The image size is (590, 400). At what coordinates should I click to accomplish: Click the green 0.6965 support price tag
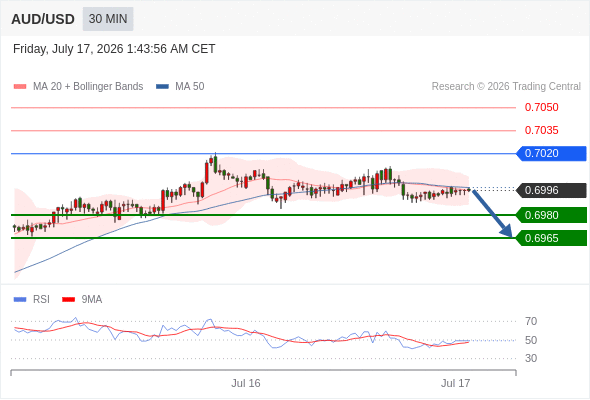point(551,238)
